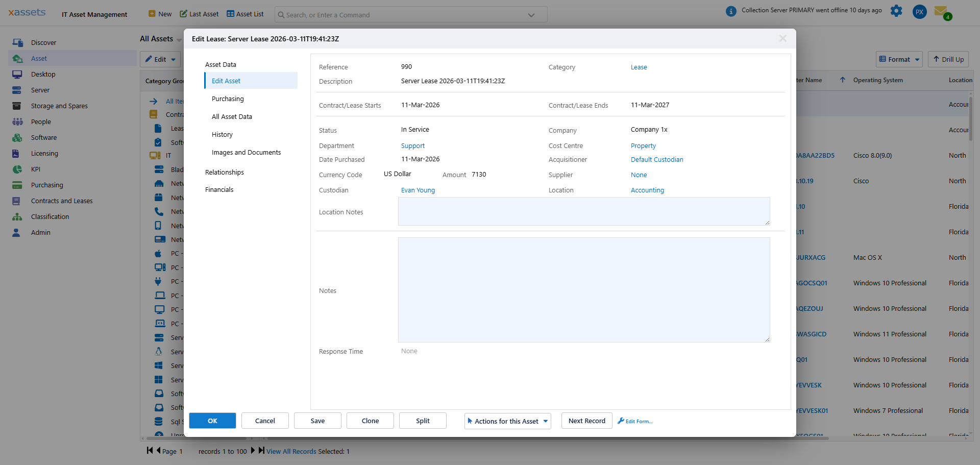Open the settings gear in the top bar
The width and height of the screenshot is (980, 465).
(896, 11)
